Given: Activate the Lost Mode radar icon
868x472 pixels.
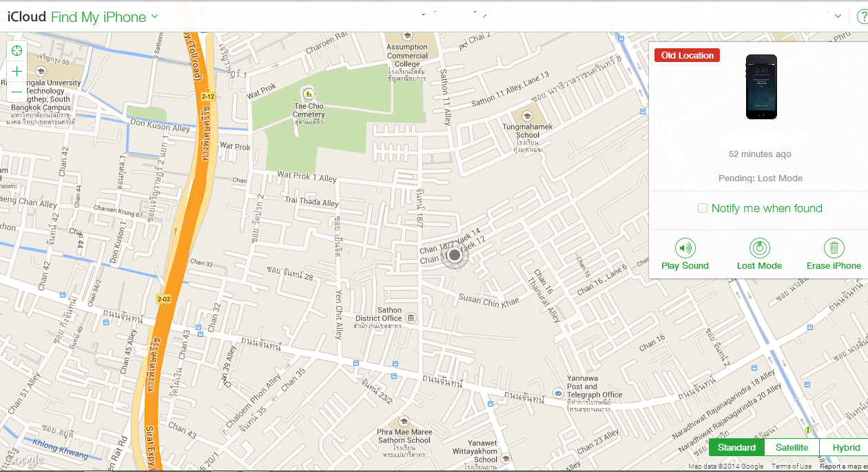Looking at the screenshot, I should pos(759,248).
